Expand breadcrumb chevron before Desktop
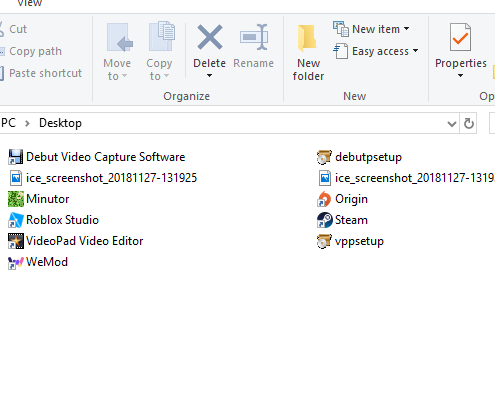The image size is (495, 395). click(x=27, y=123)
